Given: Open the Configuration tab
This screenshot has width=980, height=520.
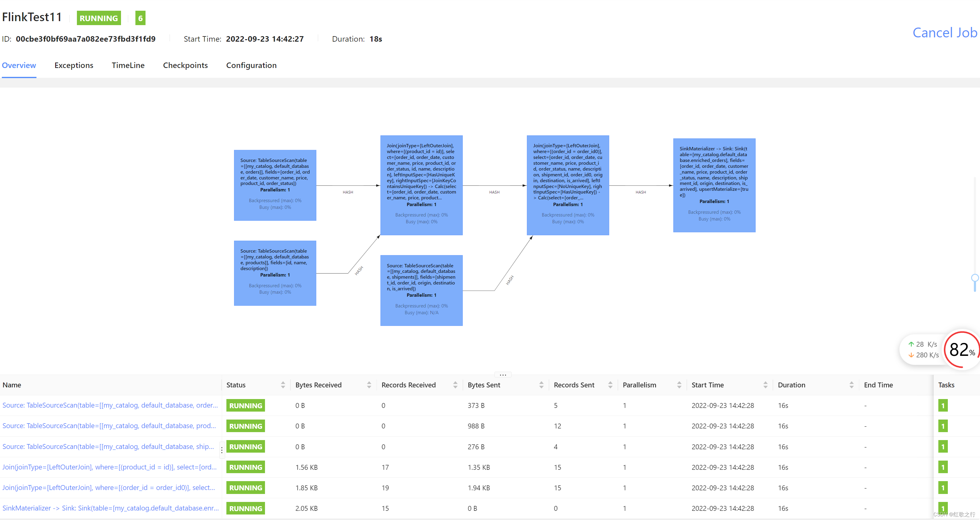Looking at the screenshot, I should click(251, 66).
